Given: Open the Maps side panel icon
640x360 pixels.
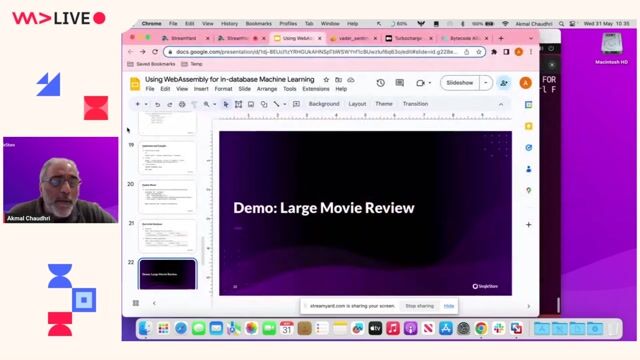Looking at the screenshot, I should 529,190.
